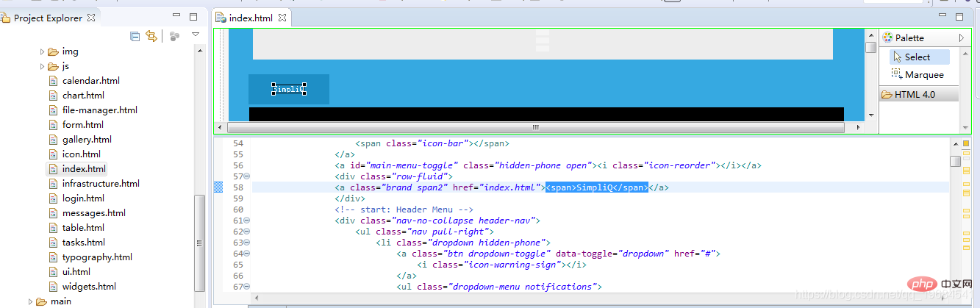Click the Collapse All icon in Project Explorer
Image resolution: width=980 pixels, height=308 pixels.
(x=135, y=35)
